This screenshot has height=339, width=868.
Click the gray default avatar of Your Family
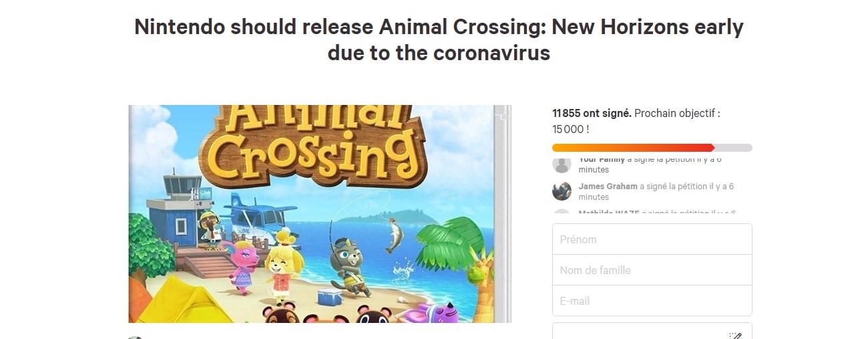coord(562,164)
